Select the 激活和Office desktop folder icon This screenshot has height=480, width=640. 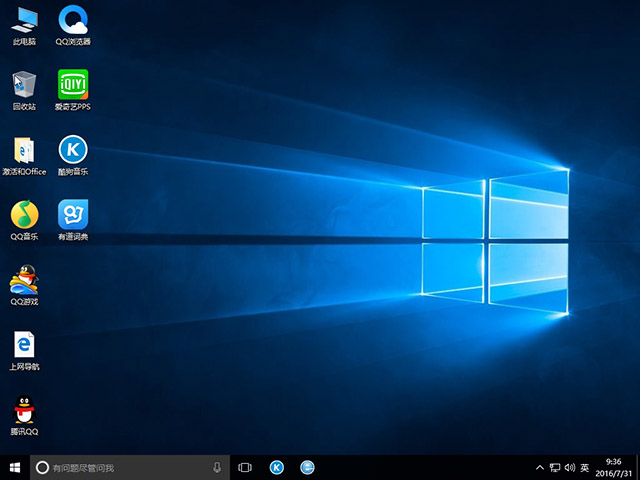(x=24, y=150)
